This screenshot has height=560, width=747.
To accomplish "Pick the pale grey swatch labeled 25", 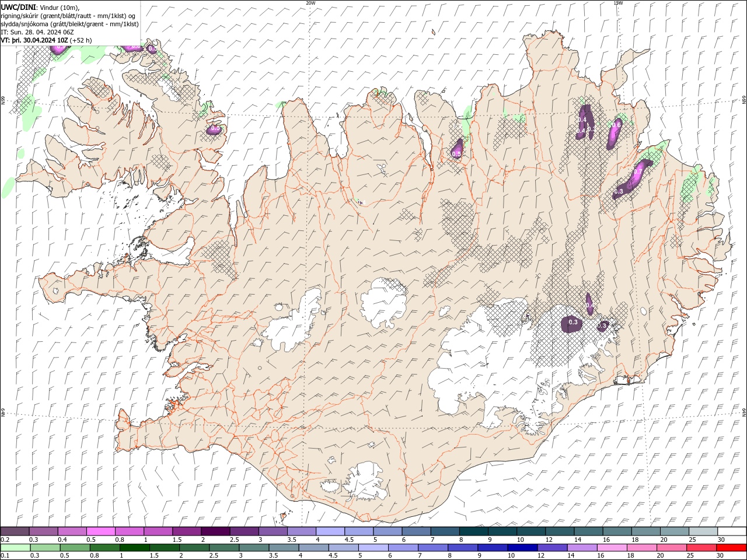I will 703,531.
